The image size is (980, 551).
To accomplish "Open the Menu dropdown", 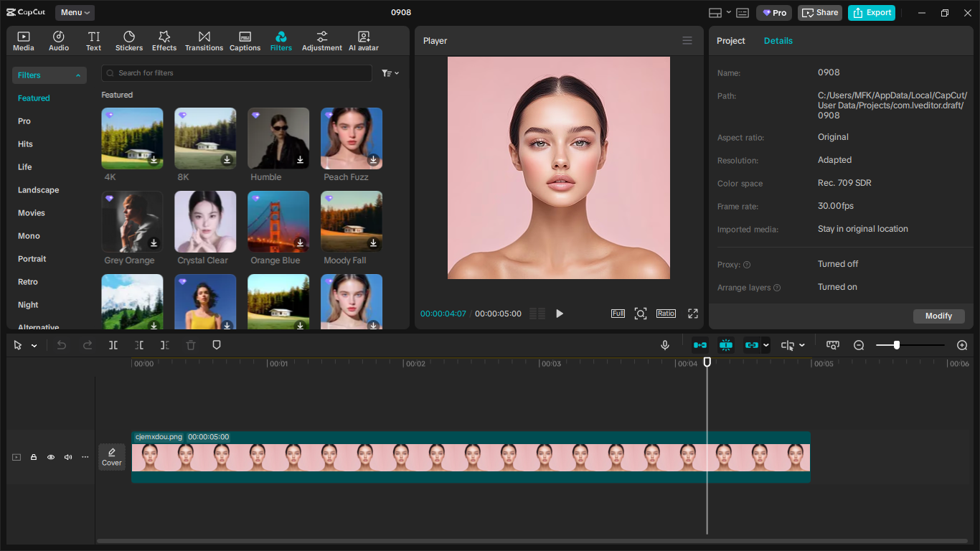I will pyautogui.click(x=75, y=12).
